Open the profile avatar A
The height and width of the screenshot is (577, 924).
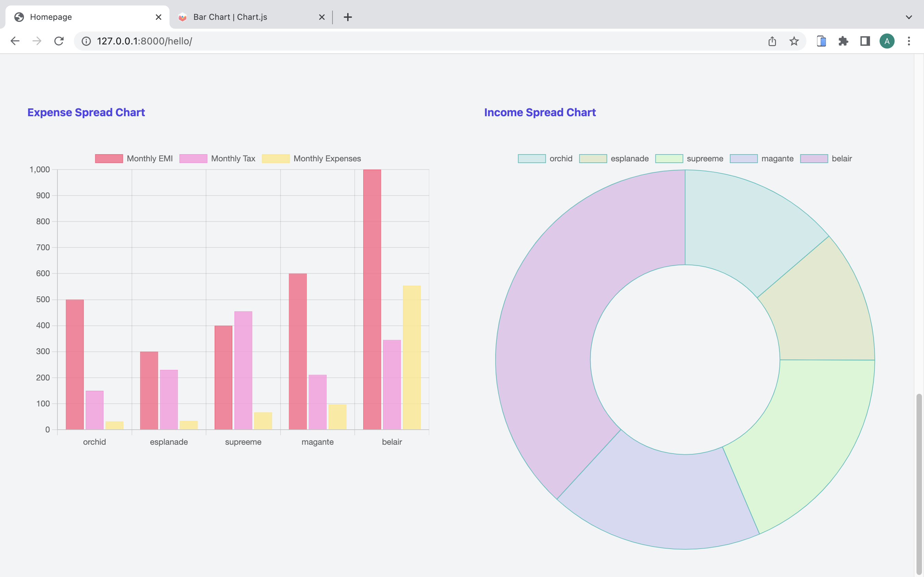[x=887, y=41]
